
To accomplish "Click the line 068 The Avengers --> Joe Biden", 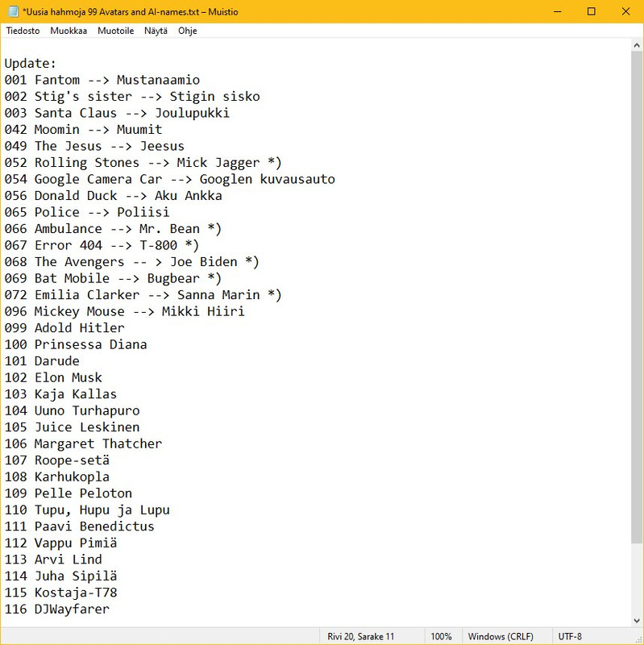I will [131, 261].
